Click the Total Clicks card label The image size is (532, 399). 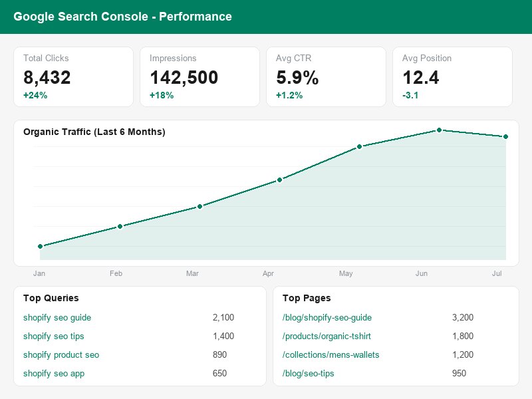click(46, 59)
